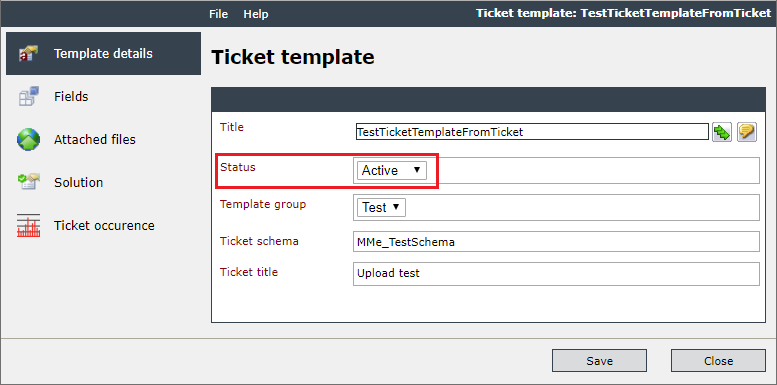Click into the Title text field

pos(532,132)
